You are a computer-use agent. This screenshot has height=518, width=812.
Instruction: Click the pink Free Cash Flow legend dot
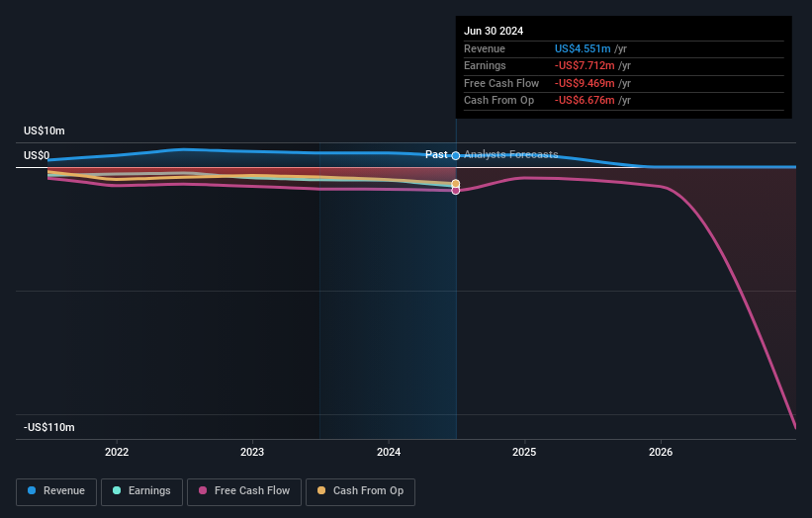[203, 490]
